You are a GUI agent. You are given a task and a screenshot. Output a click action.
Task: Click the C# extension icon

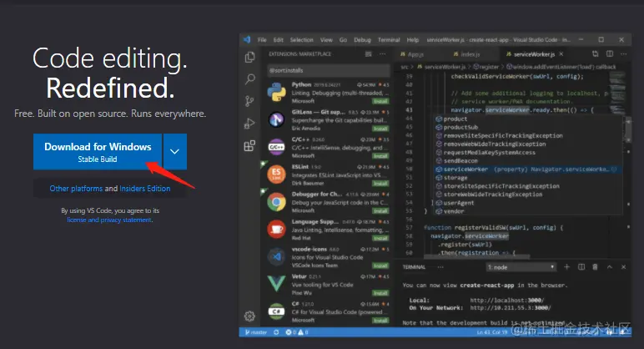[x=276, y=311]
